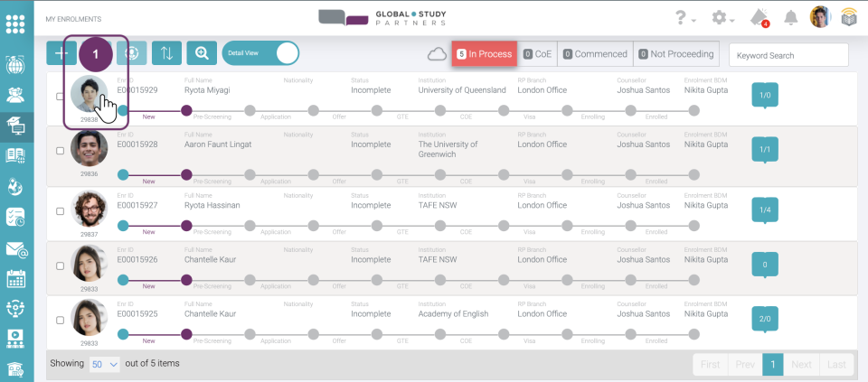This screenshot has height=382, width=868.
Task: Click the cloud icon beside status tabs
Action: click(437, 54)
